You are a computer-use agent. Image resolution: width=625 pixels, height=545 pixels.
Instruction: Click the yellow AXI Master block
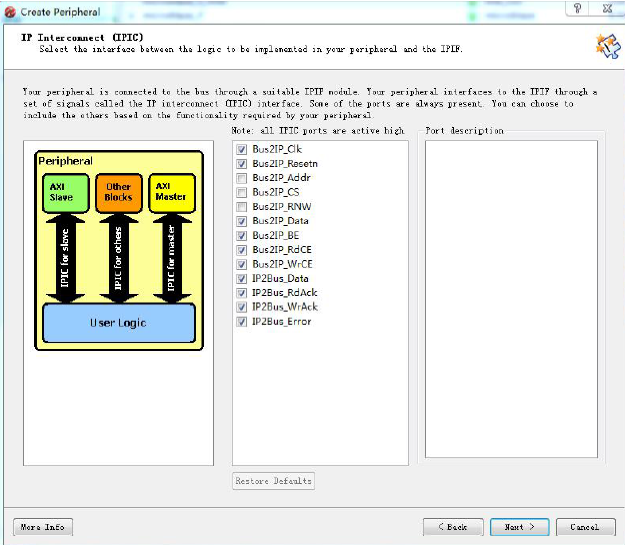pyautogui.click(x=171, y=192)
